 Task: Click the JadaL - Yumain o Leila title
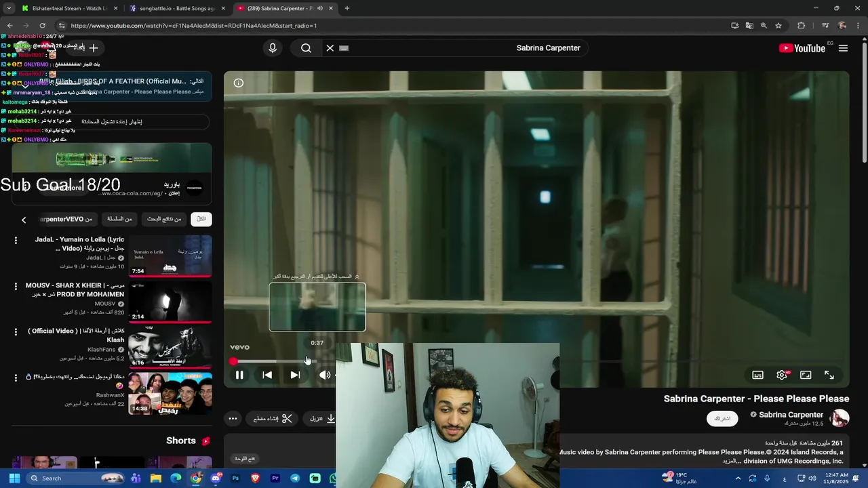pos(79,244)
